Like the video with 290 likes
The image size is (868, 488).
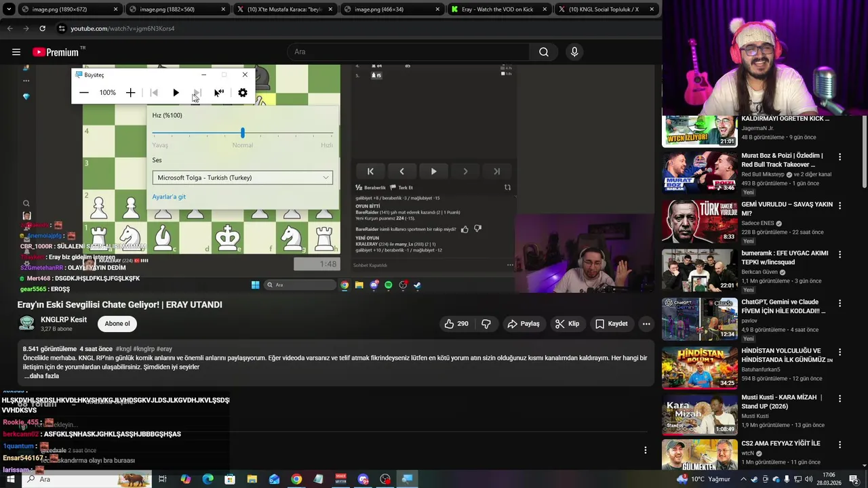(456, 324)
